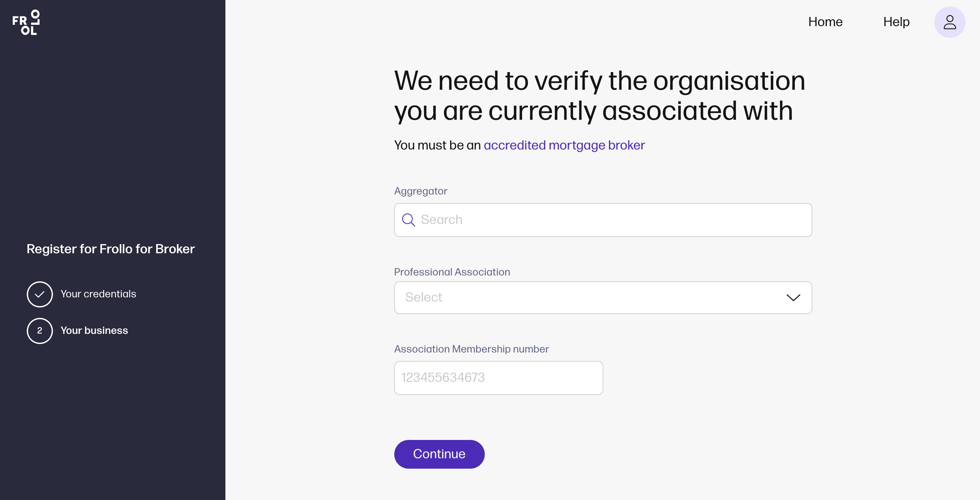Click the step 2 number circle
Image resolution: width=980 pixels, height=500 pixels.
pyautogui.click(x=40, y=330)
